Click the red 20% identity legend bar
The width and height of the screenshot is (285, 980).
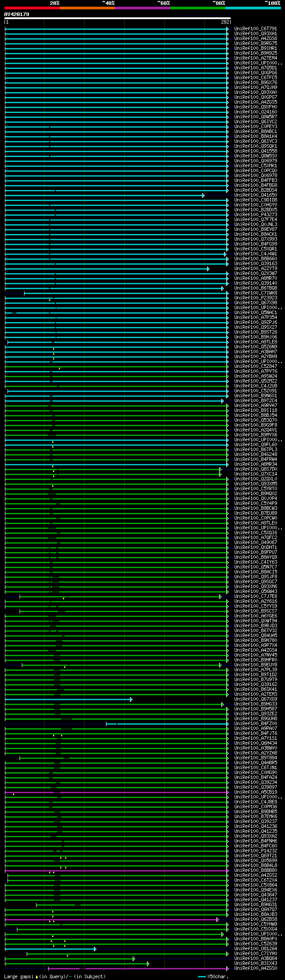32,8
